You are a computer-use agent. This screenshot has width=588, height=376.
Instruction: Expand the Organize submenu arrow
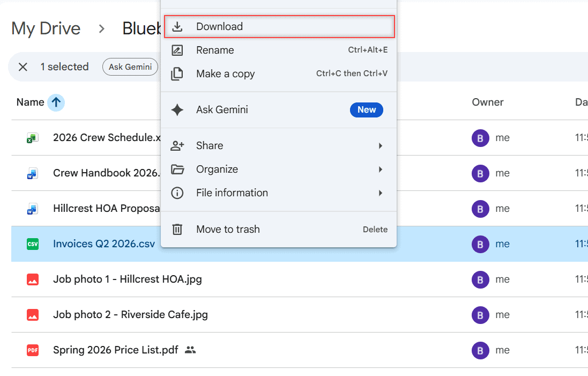[x=381, y=169]
